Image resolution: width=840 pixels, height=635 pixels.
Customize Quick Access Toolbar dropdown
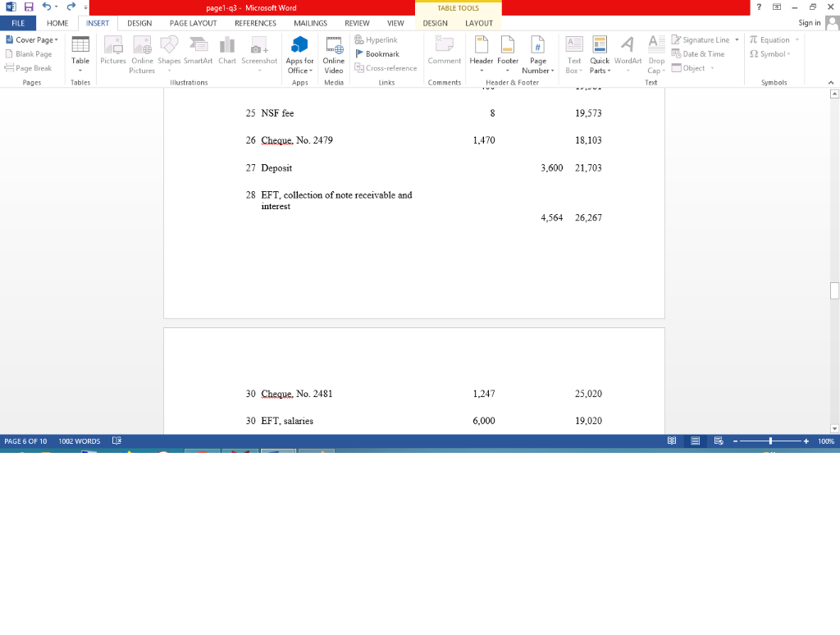(x=85, y=7)
